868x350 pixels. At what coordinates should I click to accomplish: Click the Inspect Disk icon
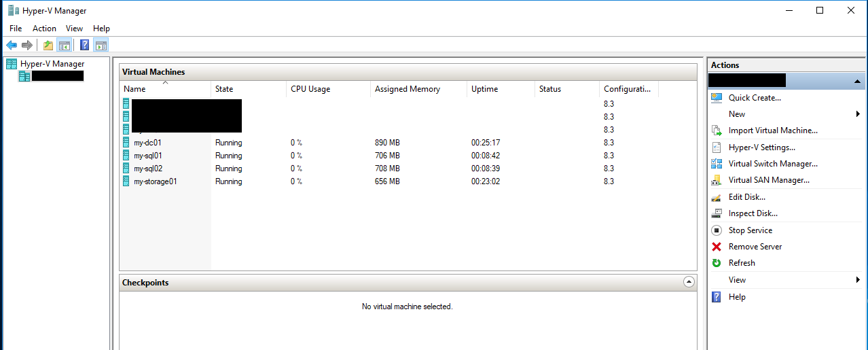716,213
